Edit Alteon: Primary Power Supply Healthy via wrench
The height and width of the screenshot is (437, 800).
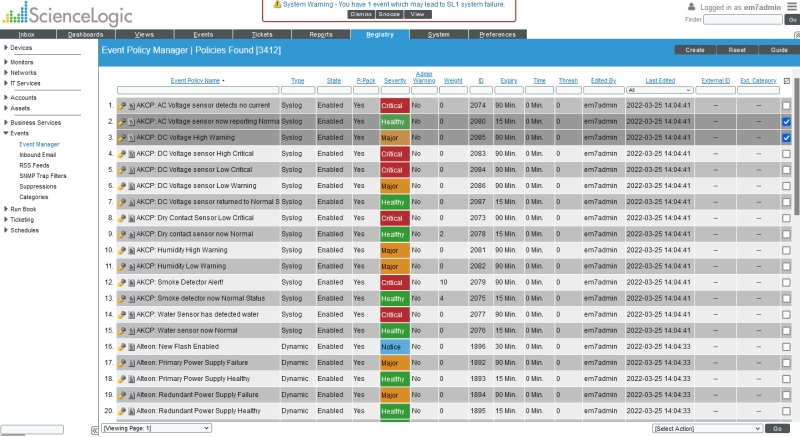pyautogui.click(x=122, y=379)
